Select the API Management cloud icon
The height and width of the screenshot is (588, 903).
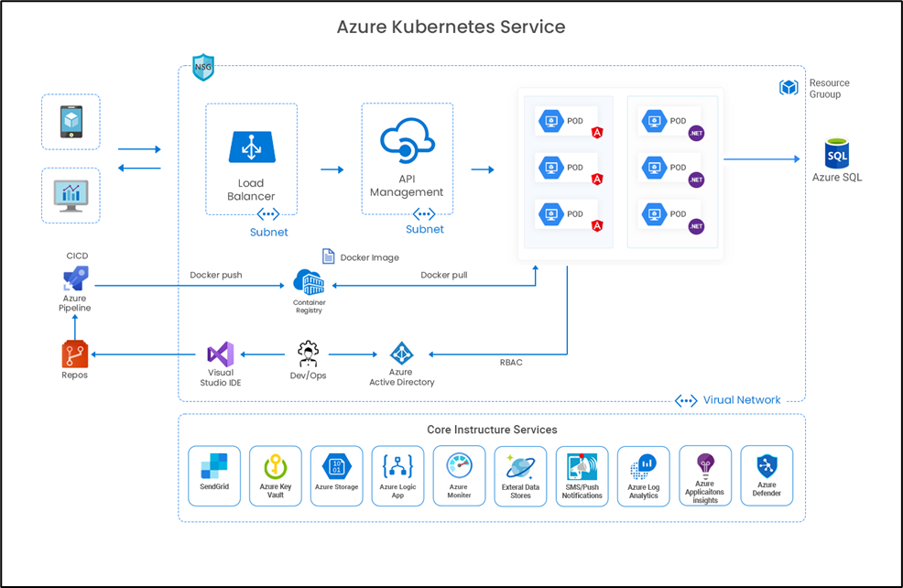[407, 142]
